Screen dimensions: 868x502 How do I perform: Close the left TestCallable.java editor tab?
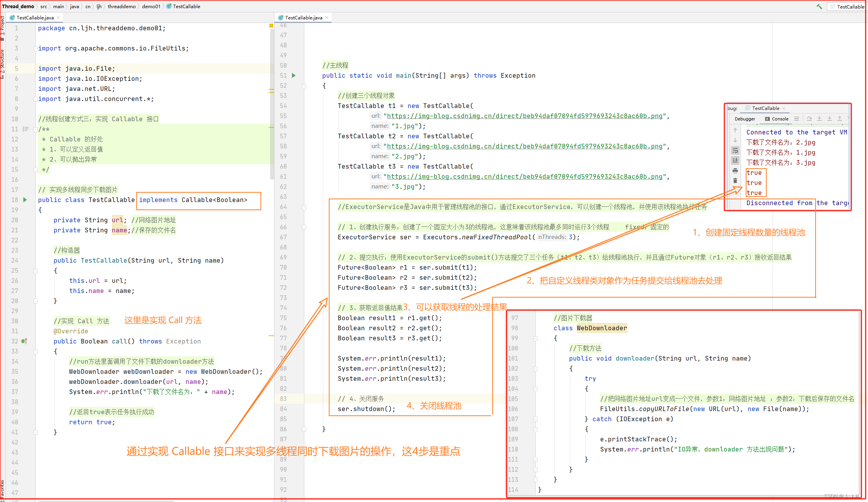click(58, 17)
